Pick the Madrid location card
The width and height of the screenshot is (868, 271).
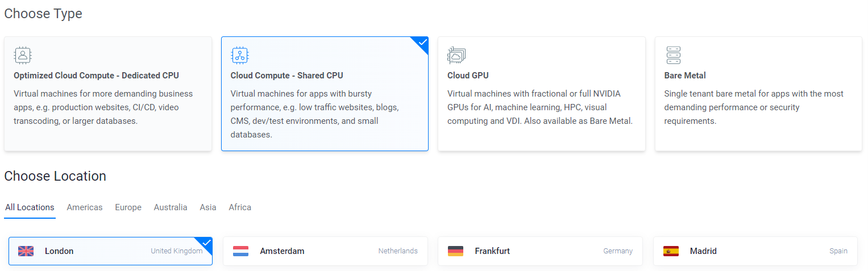755,251
